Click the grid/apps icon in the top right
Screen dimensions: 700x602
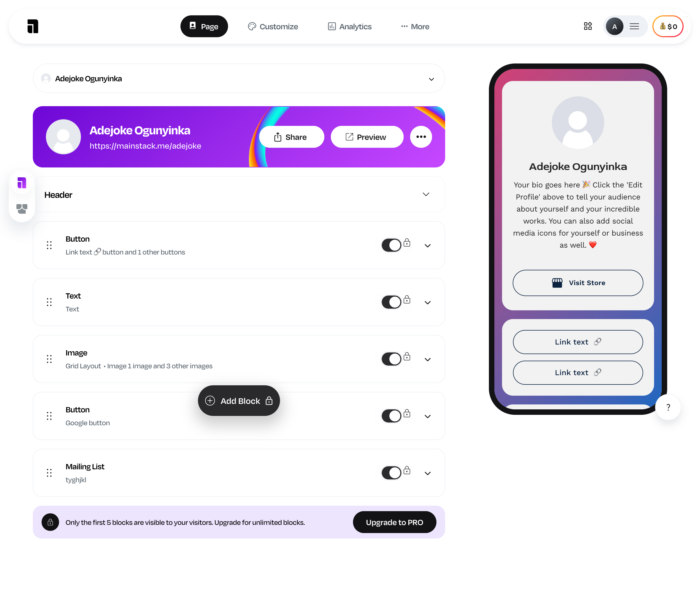coord(588,26)
